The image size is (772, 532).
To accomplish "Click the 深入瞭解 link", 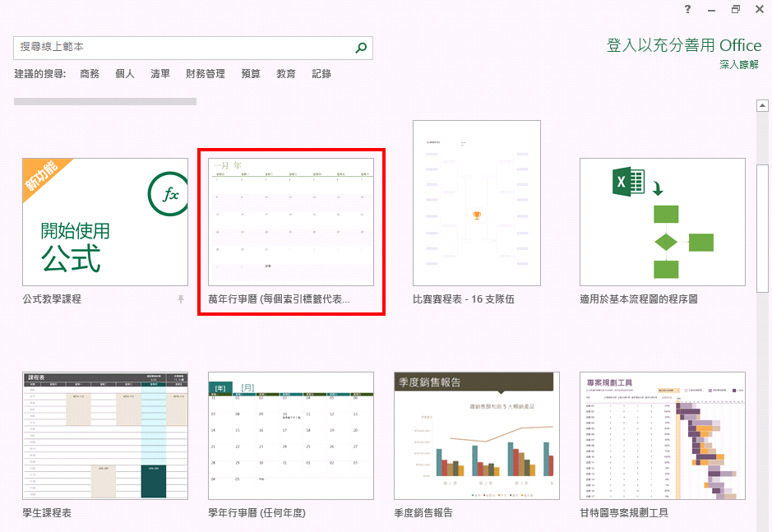I will 739,65.
